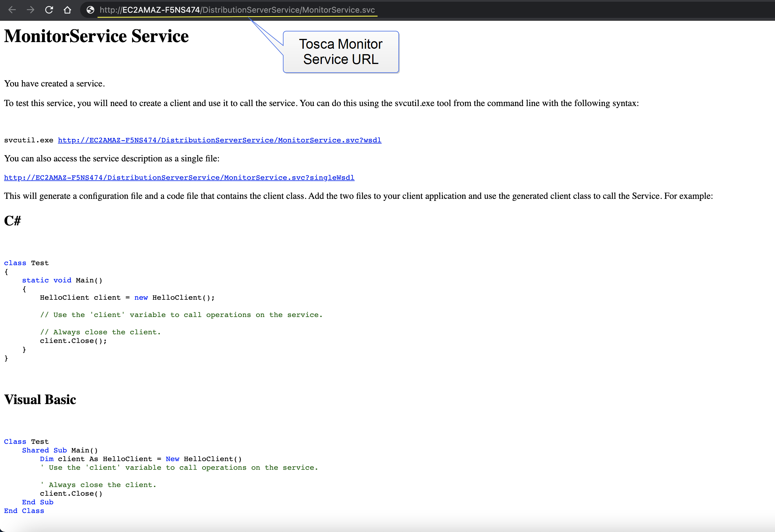Go to the browser Home page
Viewport: 775px width, 532px height.
pos(67,10)
